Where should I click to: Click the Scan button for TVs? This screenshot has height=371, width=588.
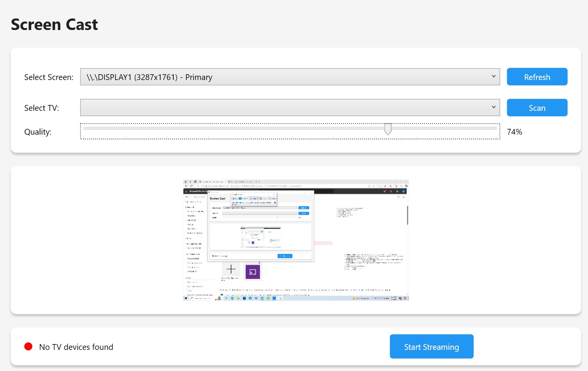[x=537, y=108]
